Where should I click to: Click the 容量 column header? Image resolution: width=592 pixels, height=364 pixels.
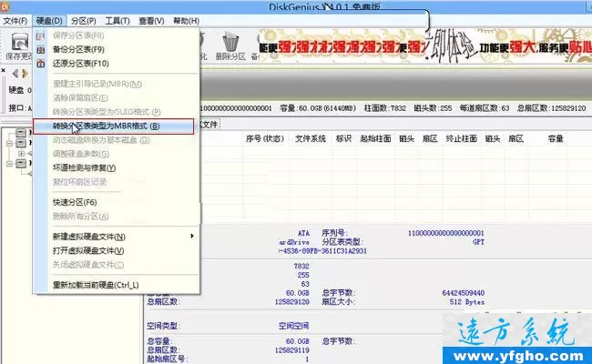[556, 139]
